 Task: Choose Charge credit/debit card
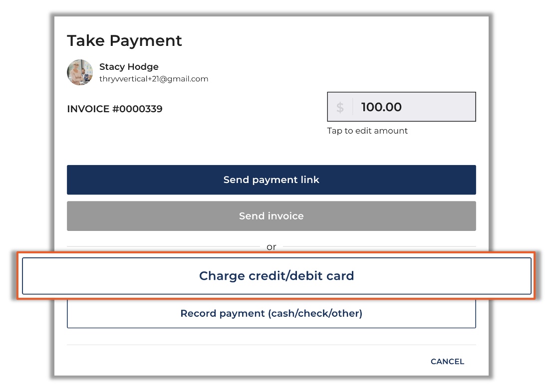point(276,276)
